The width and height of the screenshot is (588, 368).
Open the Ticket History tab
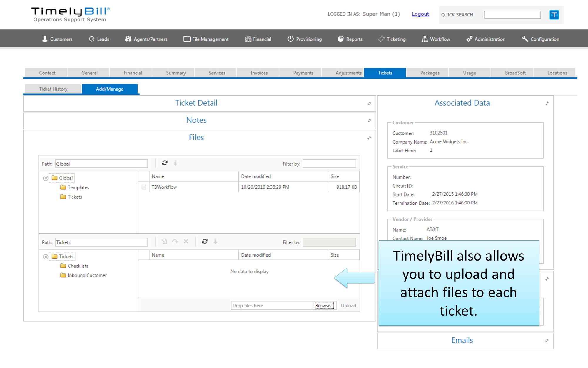click(53, 89)
